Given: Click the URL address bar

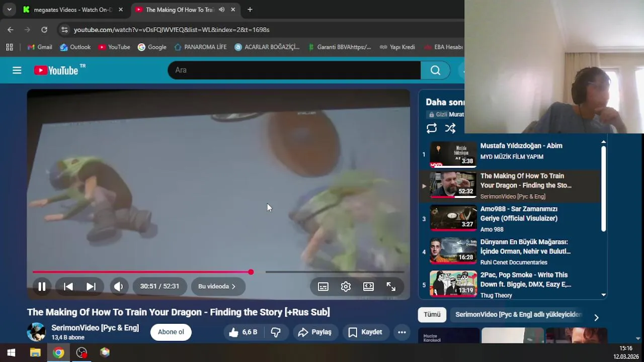Looking at the screenshot, I should coord(172,30).
